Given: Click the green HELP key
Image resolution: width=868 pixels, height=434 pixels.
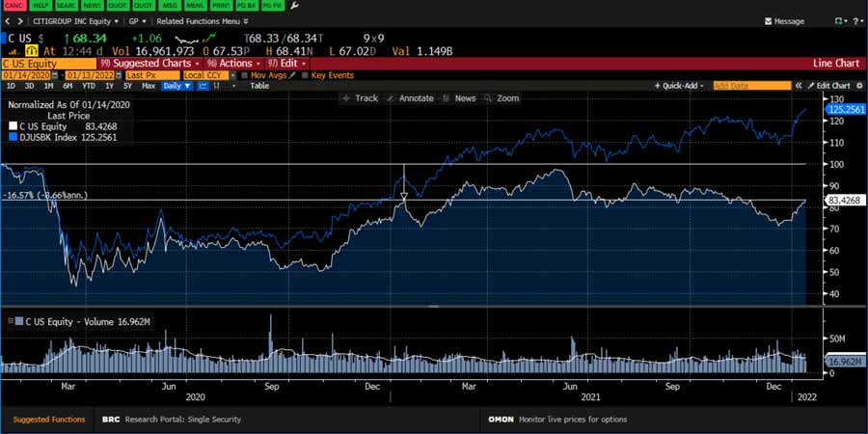Looking at the screenshot, I should pos(39,6).
